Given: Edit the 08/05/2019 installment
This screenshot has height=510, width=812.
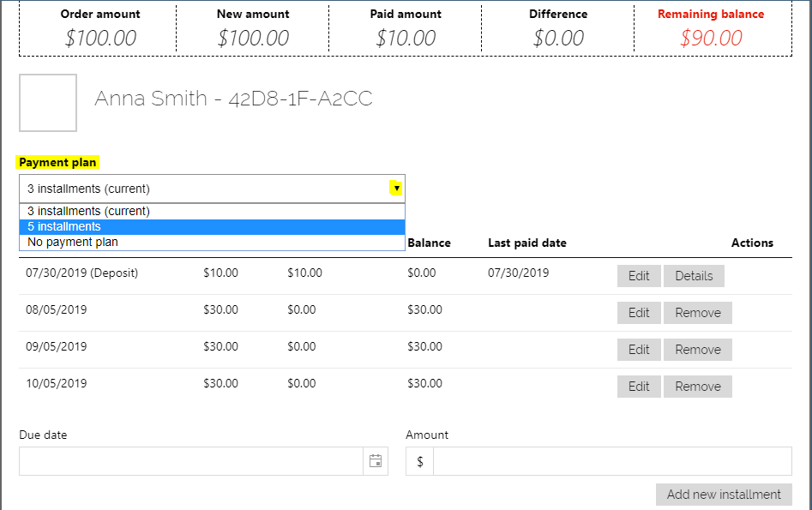Looking at the screenshot, I should 639,313.
